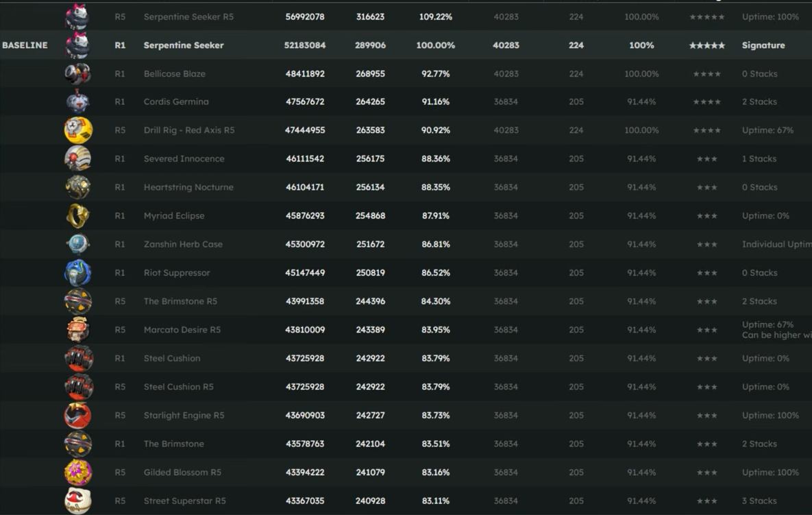Click the 109.22% percentage cell

click(436, 16)
